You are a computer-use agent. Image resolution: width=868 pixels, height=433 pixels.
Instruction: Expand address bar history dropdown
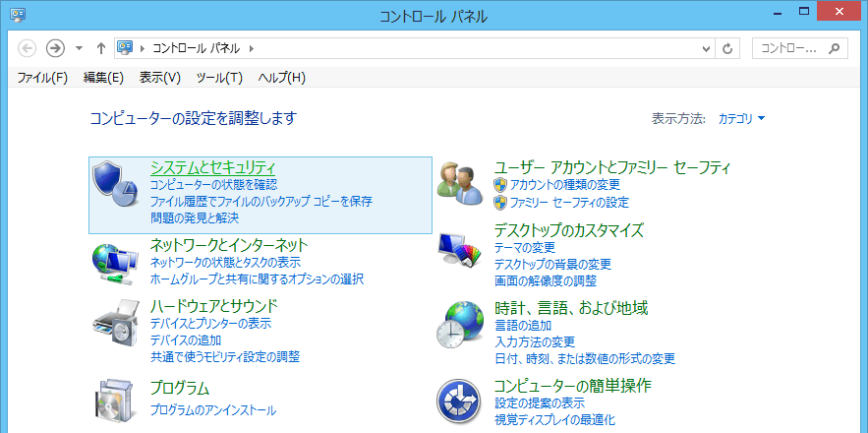tap(706, 49)
